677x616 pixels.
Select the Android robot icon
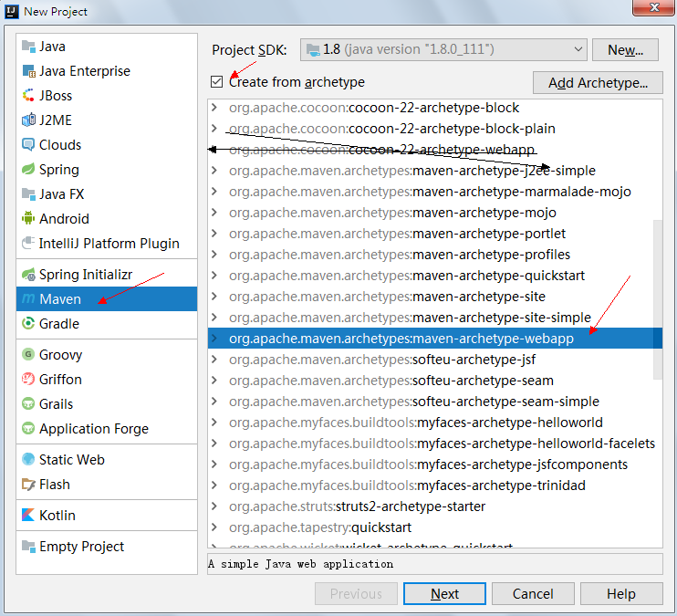coord(28,219)
